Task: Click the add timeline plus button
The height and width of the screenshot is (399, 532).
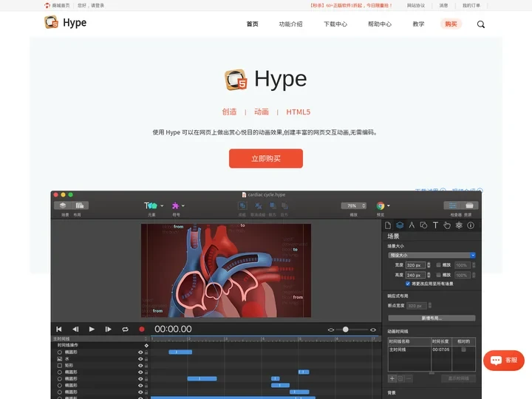Action: [x=392, y=378]
